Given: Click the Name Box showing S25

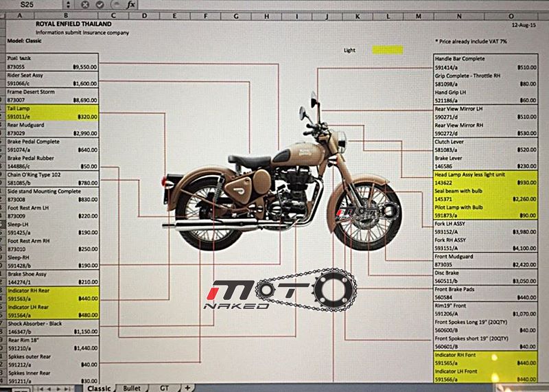Looking at the screenshot, I should [31, 4].
